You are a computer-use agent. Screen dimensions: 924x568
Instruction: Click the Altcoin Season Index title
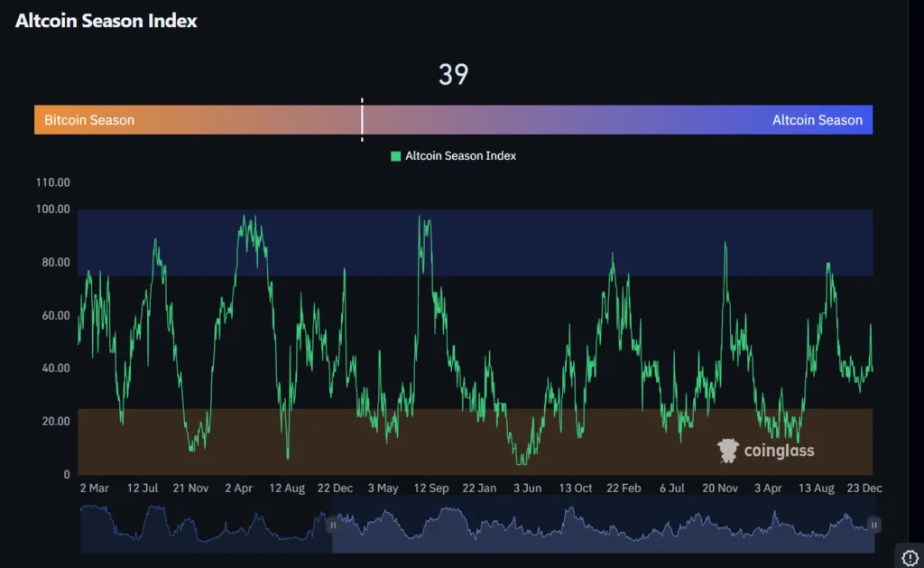[x=106, y=20]
